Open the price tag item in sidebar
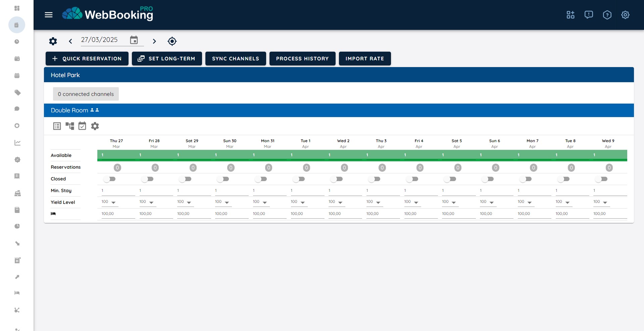 pos(17,93)
